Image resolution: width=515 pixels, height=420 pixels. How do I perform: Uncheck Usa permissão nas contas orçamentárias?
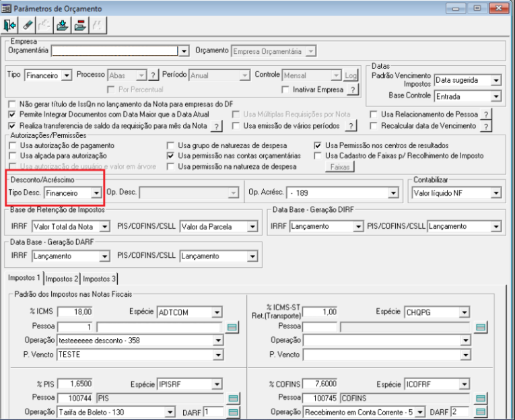point(170,155)
